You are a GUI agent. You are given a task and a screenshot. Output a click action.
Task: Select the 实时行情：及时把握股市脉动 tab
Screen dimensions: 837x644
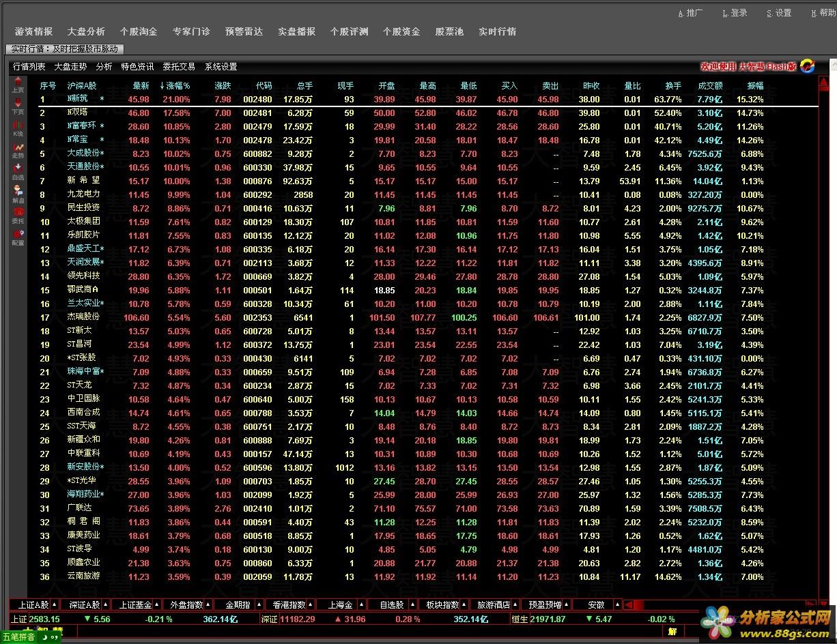click(x=65, y=49)
